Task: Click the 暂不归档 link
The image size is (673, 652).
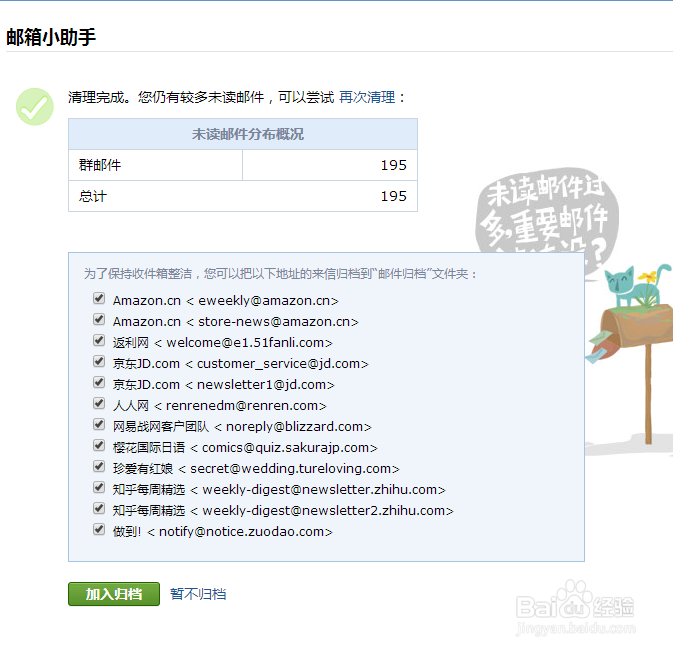Action: click(198, 594)
